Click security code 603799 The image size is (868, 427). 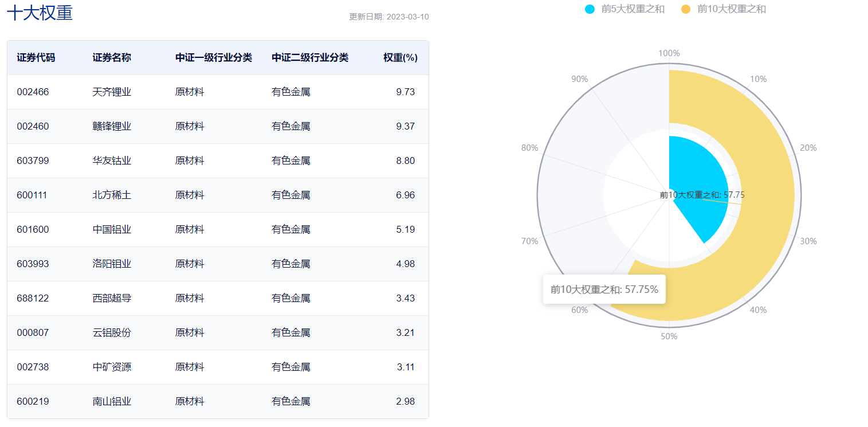[x=33, y=161]
